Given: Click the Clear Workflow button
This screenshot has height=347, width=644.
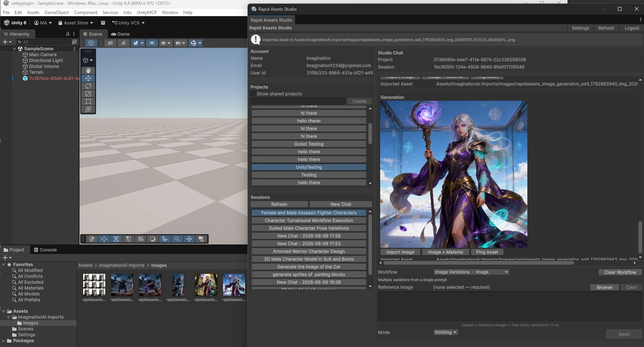Looking at the screenshot, I should tap(620, 272).
